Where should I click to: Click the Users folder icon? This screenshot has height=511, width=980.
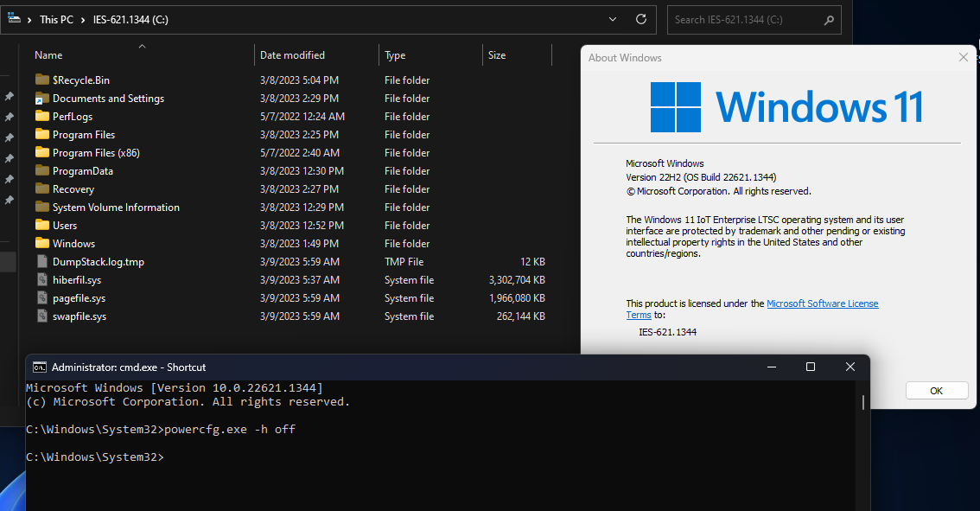[41, 225]
